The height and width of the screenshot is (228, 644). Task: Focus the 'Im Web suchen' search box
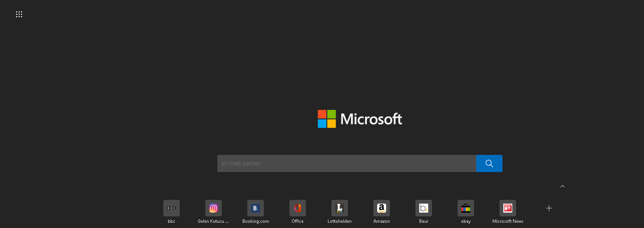[x=347, y=163]
